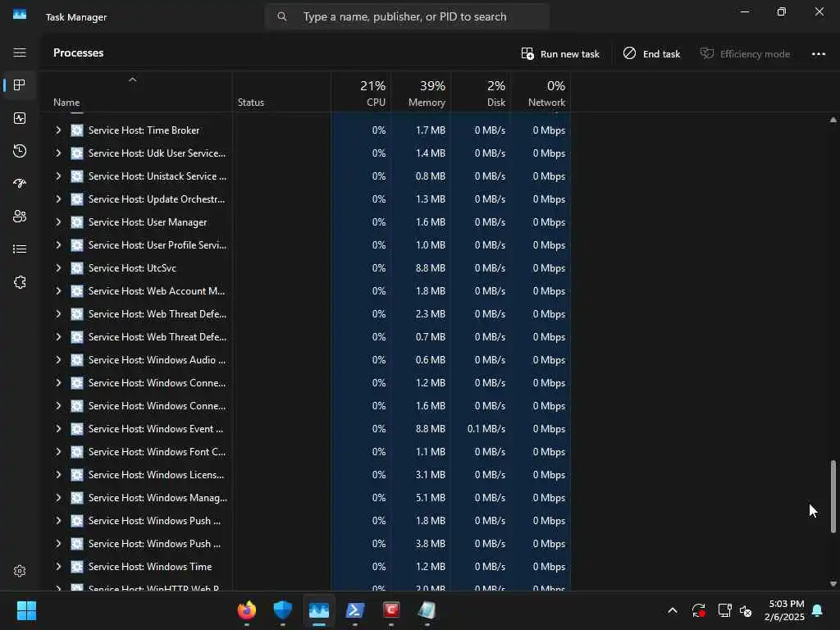The height and width of the screenshot is (630, 840).
Task: Expand Service Host: Time Broker
Action: (58, 130)
